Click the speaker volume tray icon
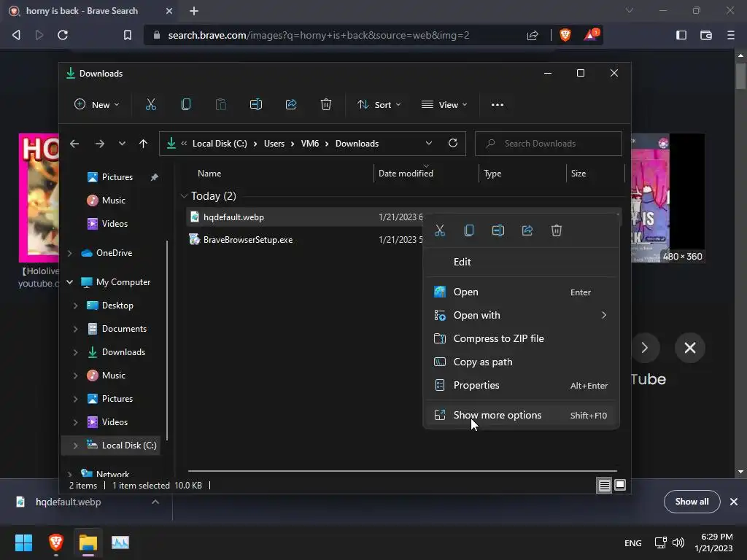The height and width of the screenshot is (560, 747). pos(678,542)
